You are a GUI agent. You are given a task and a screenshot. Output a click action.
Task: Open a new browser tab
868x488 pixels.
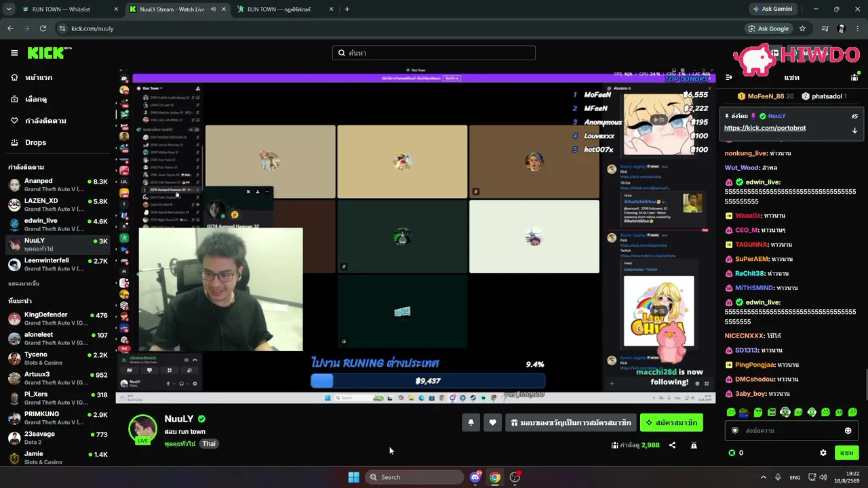(347, 9)
